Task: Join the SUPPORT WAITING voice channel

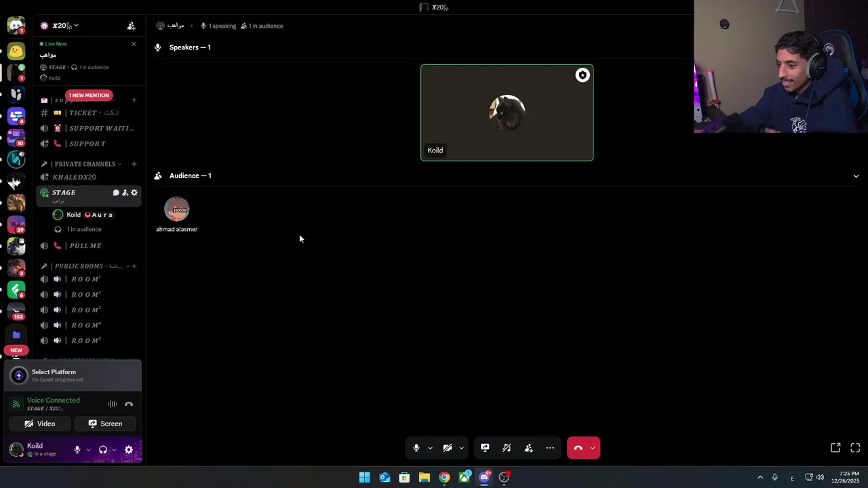Action: tap(88, 128)
